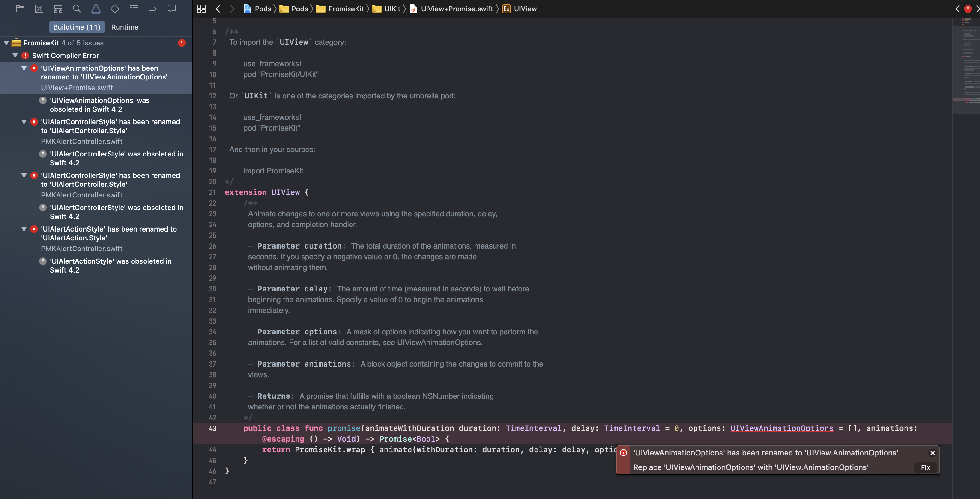The image size is (980, 499).
Task: Collapse the PromiseKit issues group
Action: [x=6, y=43]
